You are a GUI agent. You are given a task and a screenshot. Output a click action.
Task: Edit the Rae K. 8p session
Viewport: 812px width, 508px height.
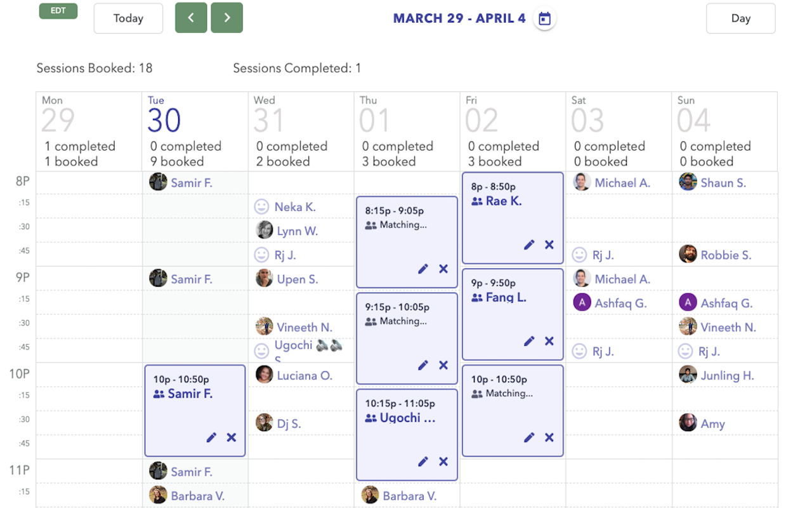click(529, 245)
